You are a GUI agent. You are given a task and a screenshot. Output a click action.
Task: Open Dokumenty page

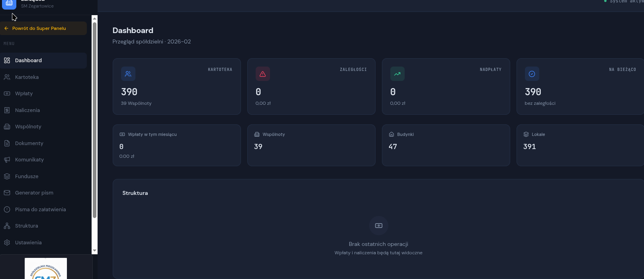(x=43, y=143)
